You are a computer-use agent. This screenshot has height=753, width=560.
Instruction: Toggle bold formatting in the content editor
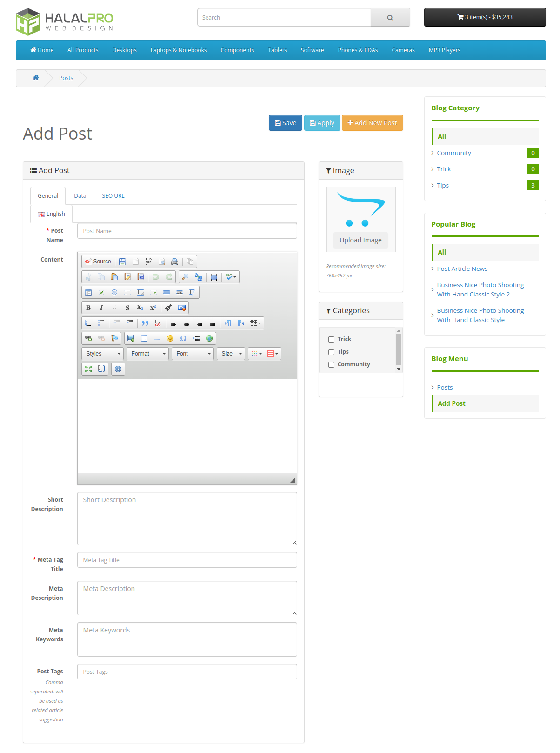click(x=88, y=308)
